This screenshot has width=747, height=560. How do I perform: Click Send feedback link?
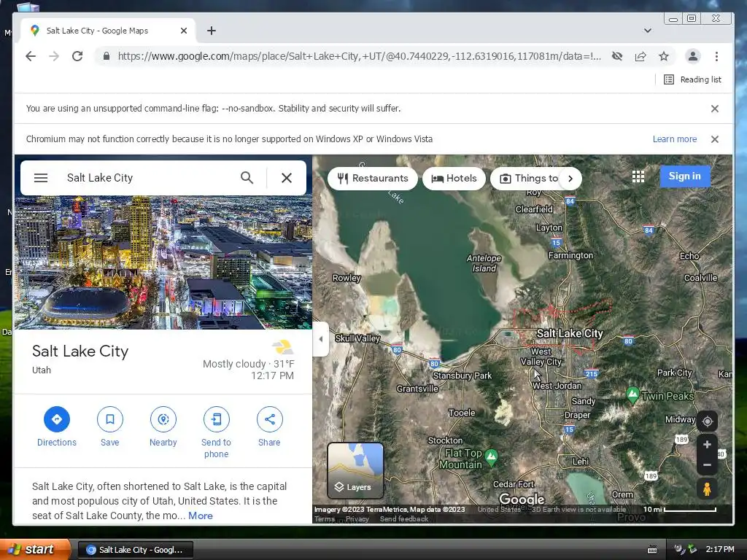click(404, 519)
